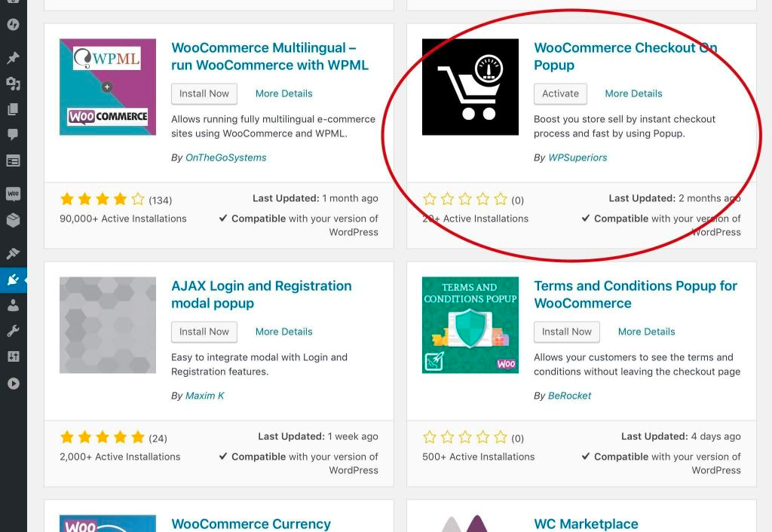The image size is (772, 532).
Task: Open WooCommerce Multilingual plugin title link
Action: point(270,57)
